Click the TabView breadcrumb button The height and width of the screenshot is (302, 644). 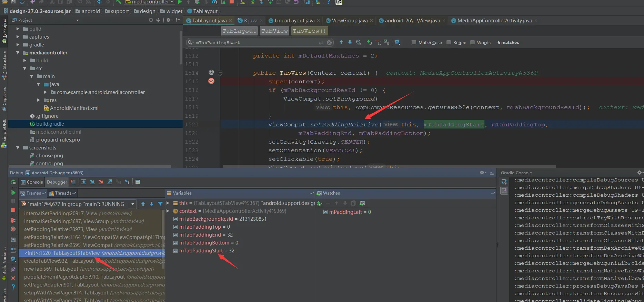[x=274, y=31]
